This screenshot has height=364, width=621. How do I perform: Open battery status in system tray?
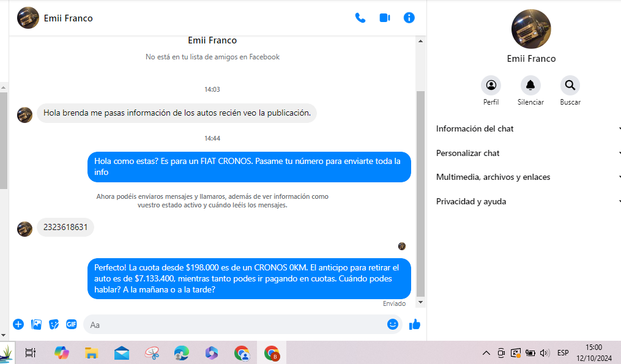[x=530, y=353]
